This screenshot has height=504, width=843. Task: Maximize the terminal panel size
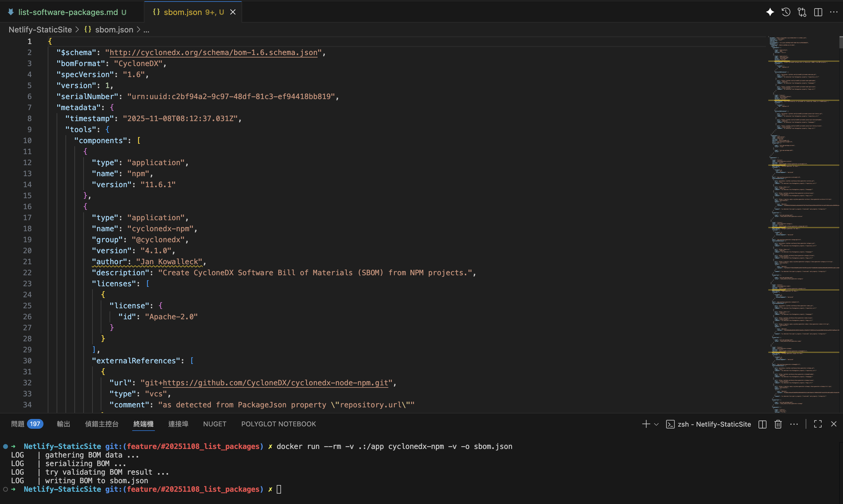818,424
